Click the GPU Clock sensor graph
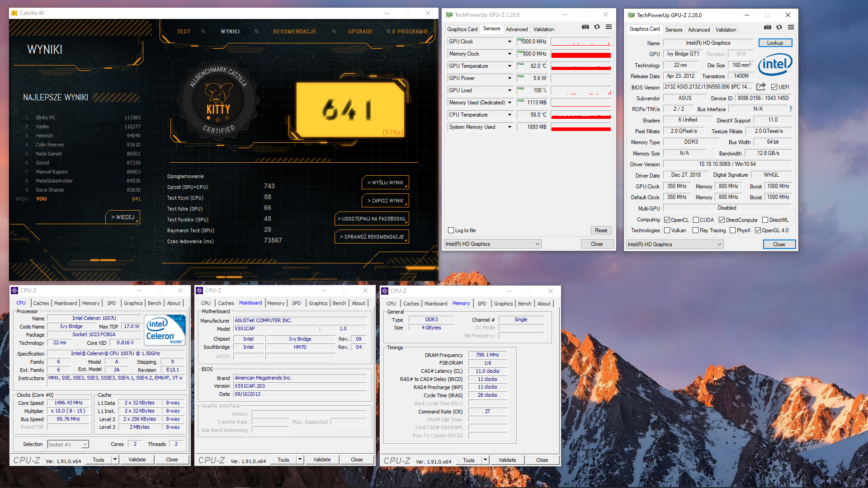 tap(581, 42)
